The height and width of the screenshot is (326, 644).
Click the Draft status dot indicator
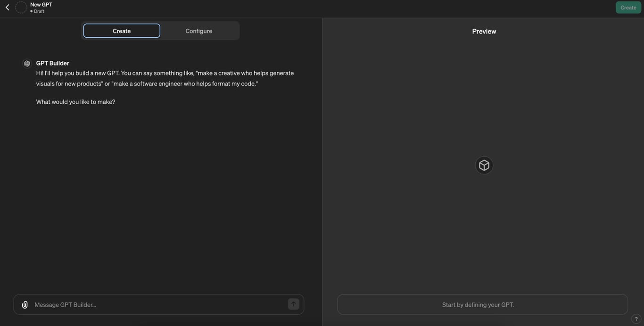tap(32, 11)
